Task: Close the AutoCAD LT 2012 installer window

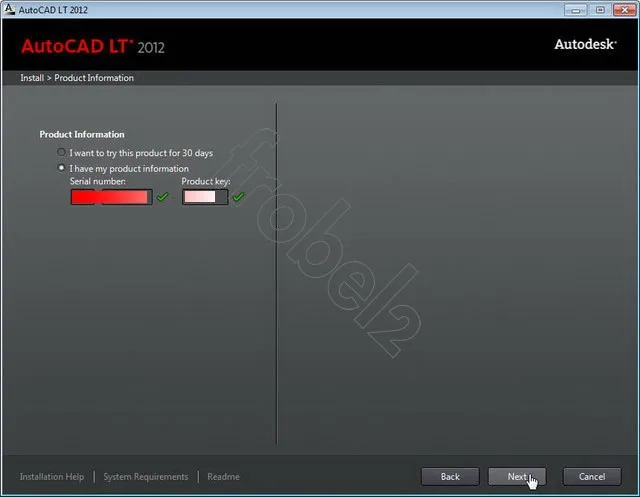Action: click(x=624, y=10)
